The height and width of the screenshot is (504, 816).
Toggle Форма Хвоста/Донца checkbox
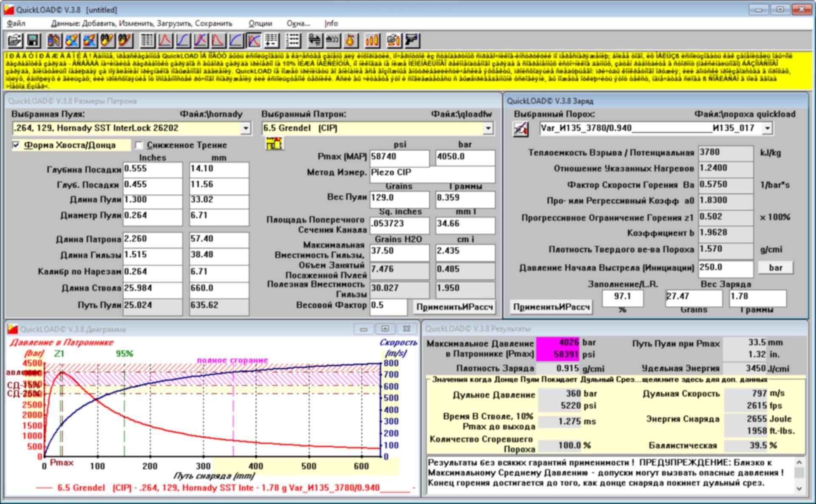coord(16,145)
